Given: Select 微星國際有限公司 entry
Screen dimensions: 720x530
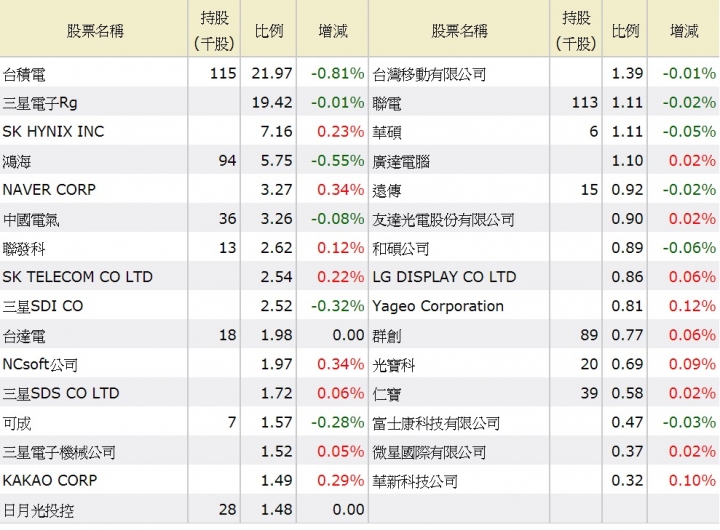Looking at the screenshot, I should click(429, 452).
